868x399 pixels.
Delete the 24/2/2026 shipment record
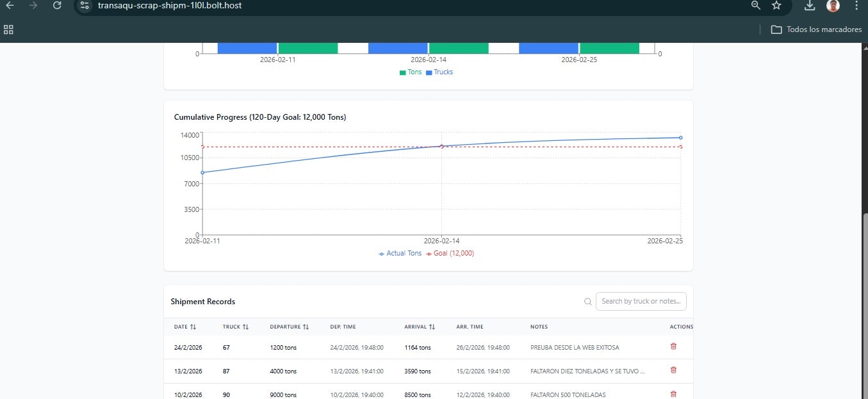point(673,346)
